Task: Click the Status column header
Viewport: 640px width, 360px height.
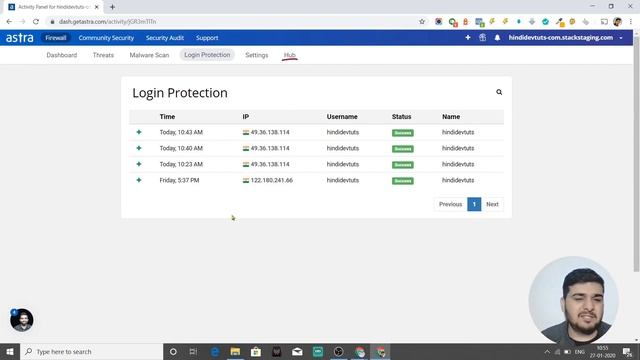Action: click(x=402, y=117)
